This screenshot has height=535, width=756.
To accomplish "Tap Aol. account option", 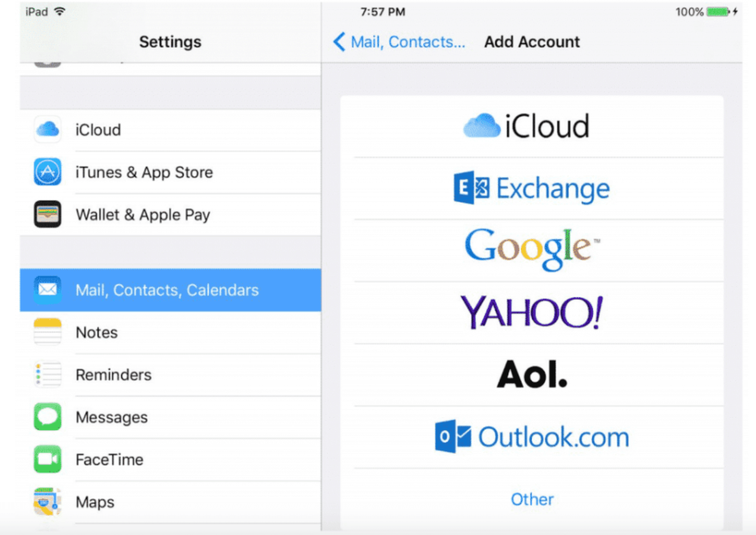I will (532, 375).
